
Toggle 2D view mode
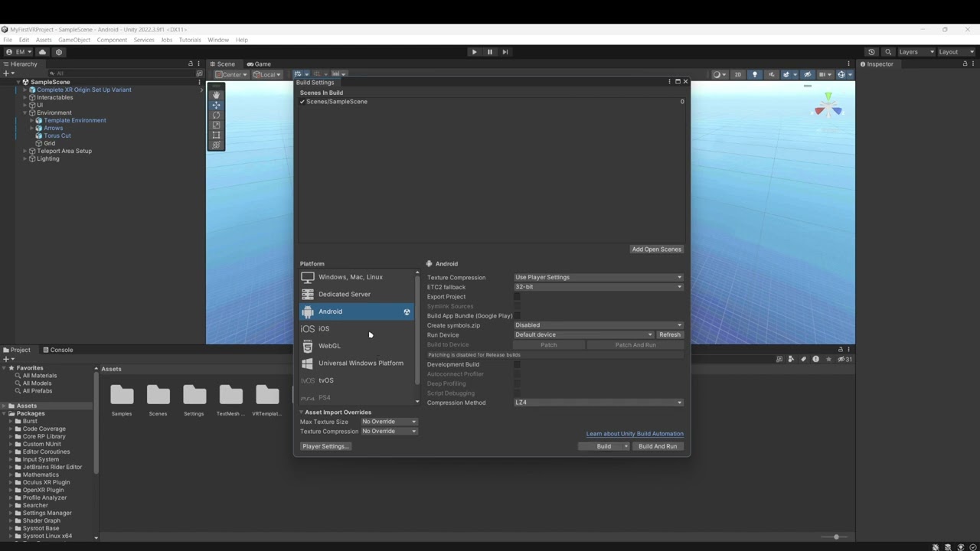(x=738, y=74)
